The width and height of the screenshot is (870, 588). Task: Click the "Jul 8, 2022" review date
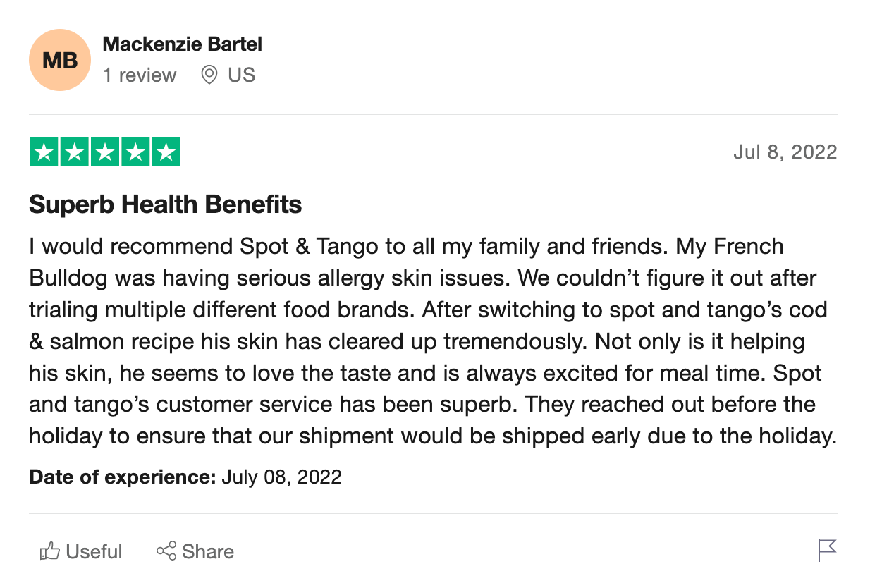785,152
